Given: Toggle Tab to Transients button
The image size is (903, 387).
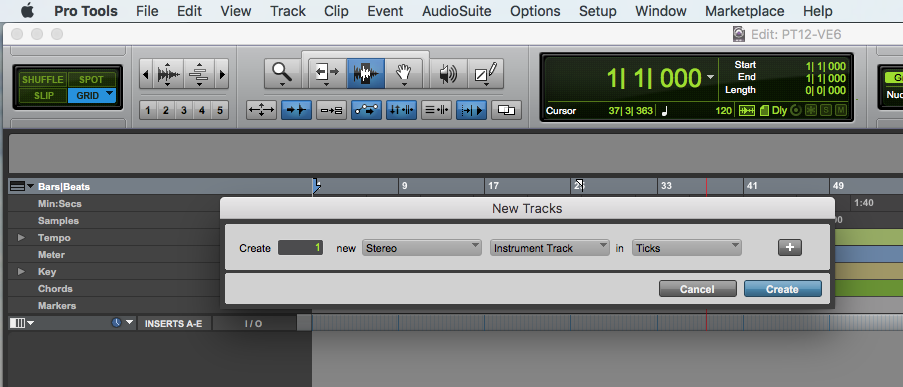Looking at the screenshot, I should (297, 109).
